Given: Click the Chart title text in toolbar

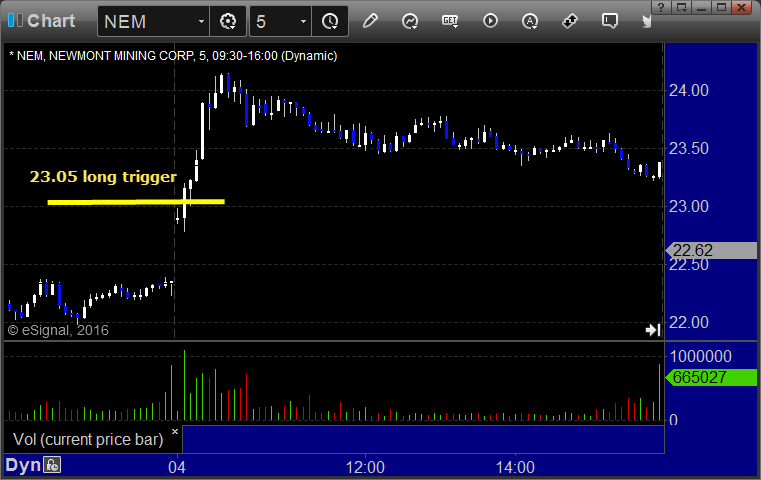Looking at the screenshot, I should click(x=51, y=21).
